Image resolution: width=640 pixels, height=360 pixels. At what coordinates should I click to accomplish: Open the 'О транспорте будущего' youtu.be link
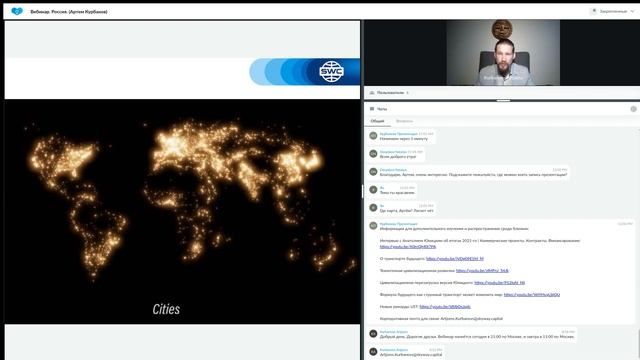coord(455,259)
